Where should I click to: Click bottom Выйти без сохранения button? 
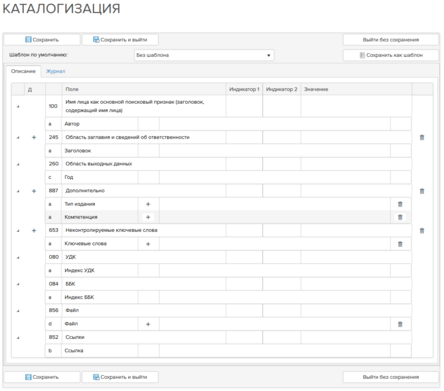(391, 377)
